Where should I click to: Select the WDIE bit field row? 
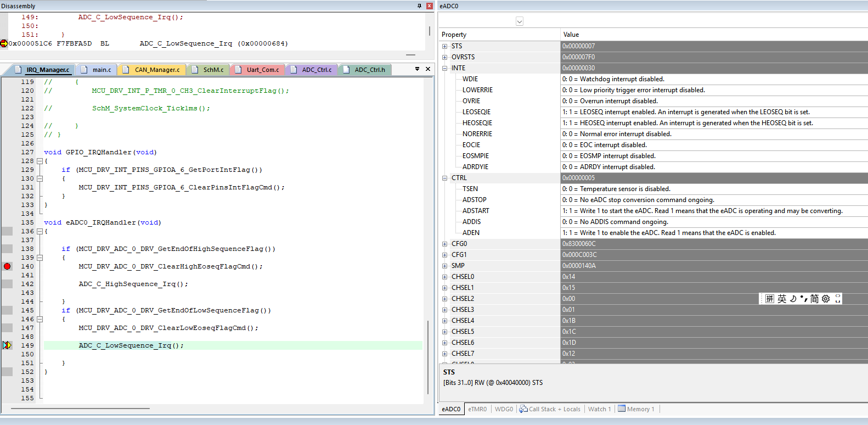pos(653,79)
